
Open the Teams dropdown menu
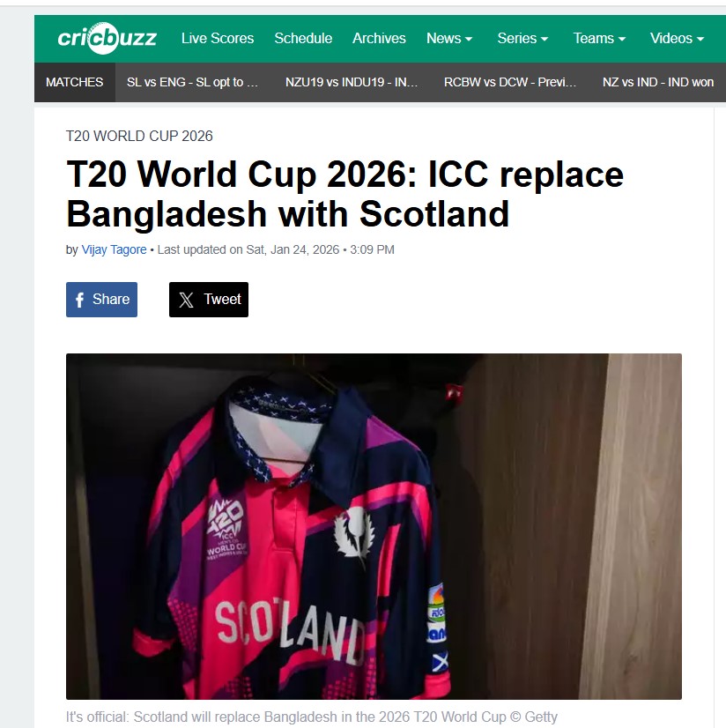point(599,38)
